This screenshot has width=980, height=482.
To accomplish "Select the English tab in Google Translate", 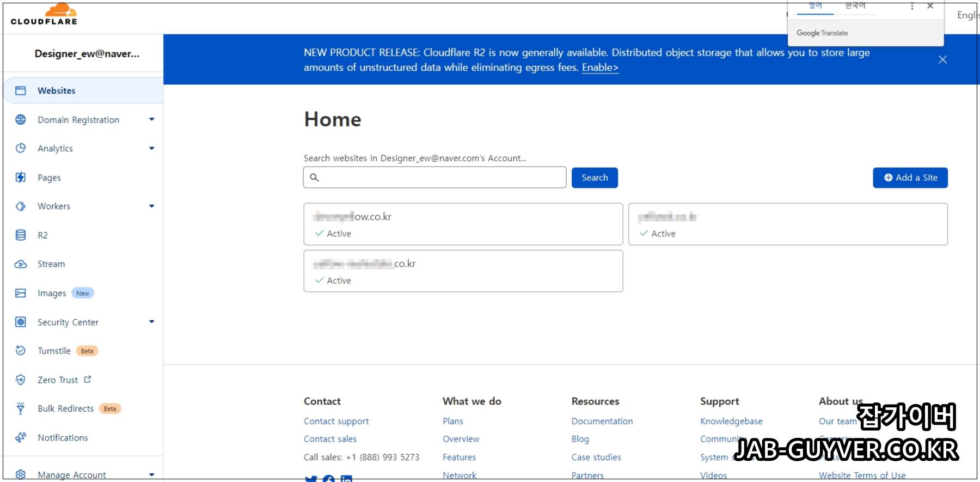I will [815, 6].
